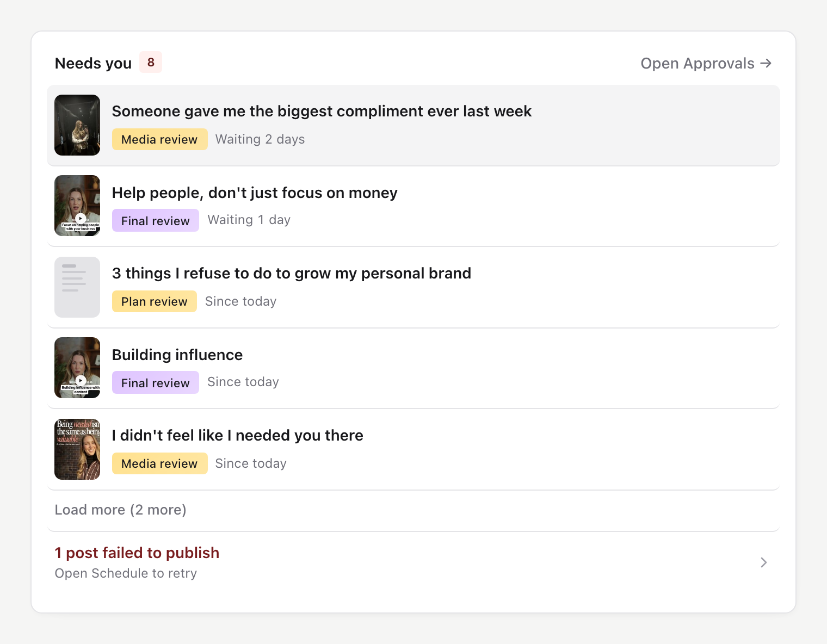Play video thumbnail for Help people post
This screenshot has width=827, height=644.
77,206
